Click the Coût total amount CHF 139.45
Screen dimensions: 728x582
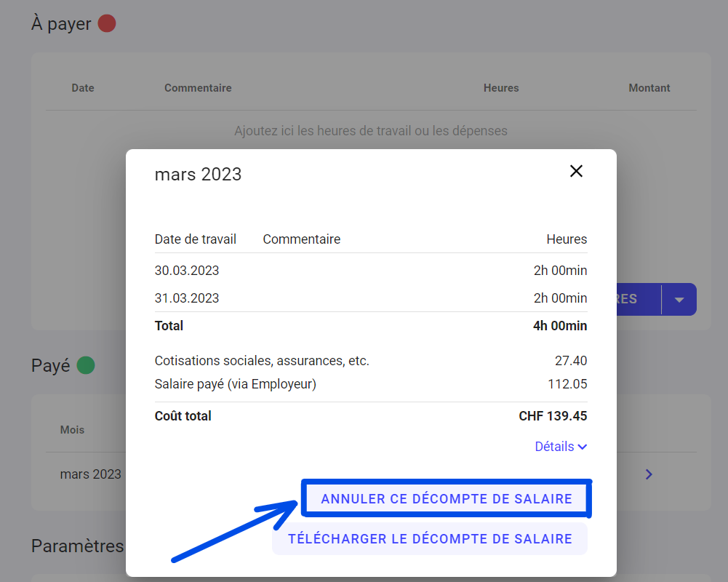553,416
